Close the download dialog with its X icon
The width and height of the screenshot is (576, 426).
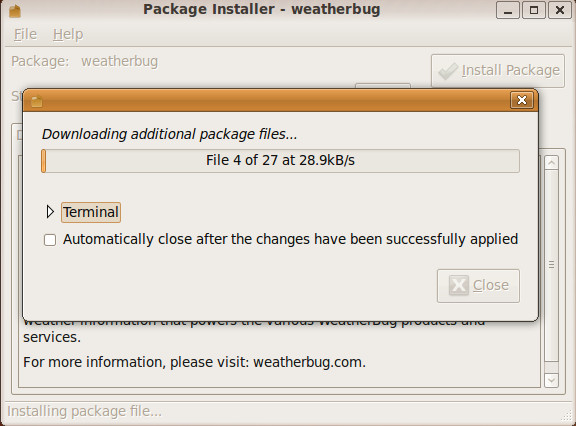click(x=522, y=100)
